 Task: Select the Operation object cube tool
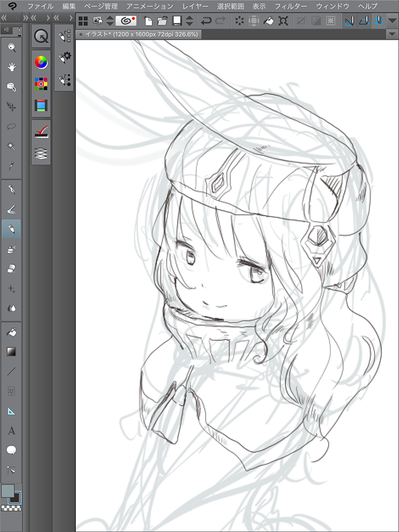pyautogui.click(x=11, y=87)
